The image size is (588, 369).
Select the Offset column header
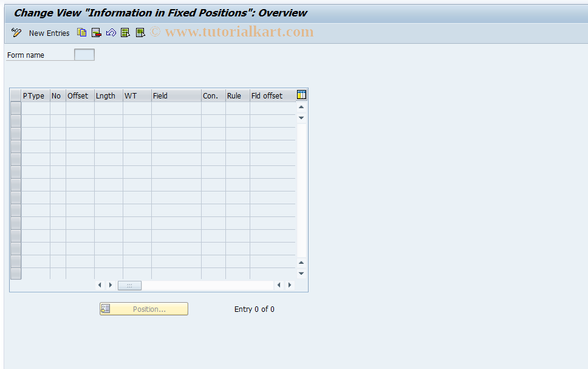[x=80, y=95]
